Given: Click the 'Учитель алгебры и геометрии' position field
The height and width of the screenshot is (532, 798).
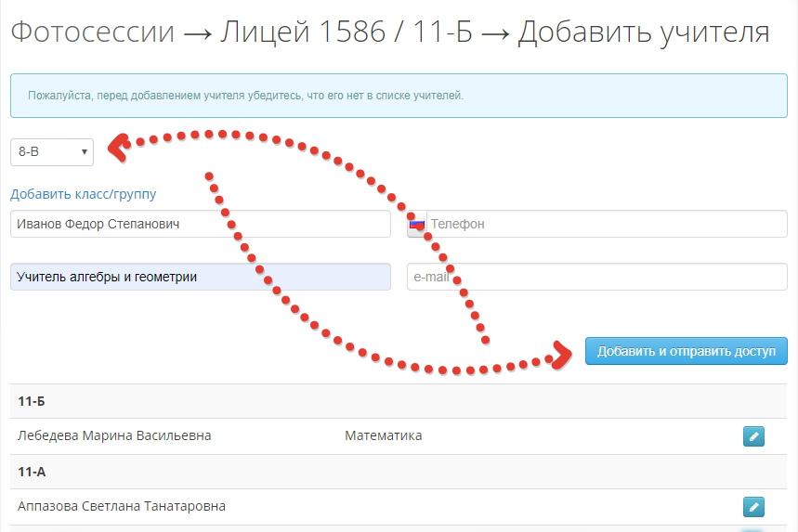Looking at the screenshot, I should point(201,277).
